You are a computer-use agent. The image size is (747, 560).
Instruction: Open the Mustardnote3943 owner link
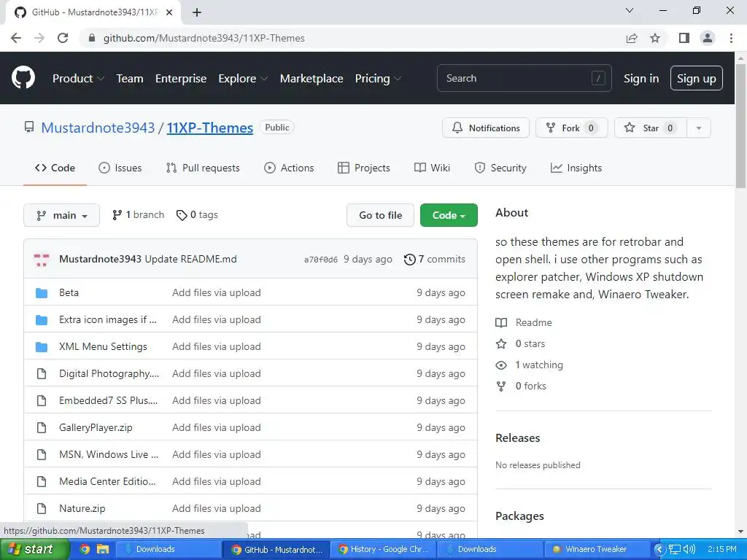(x=98, y=128)
